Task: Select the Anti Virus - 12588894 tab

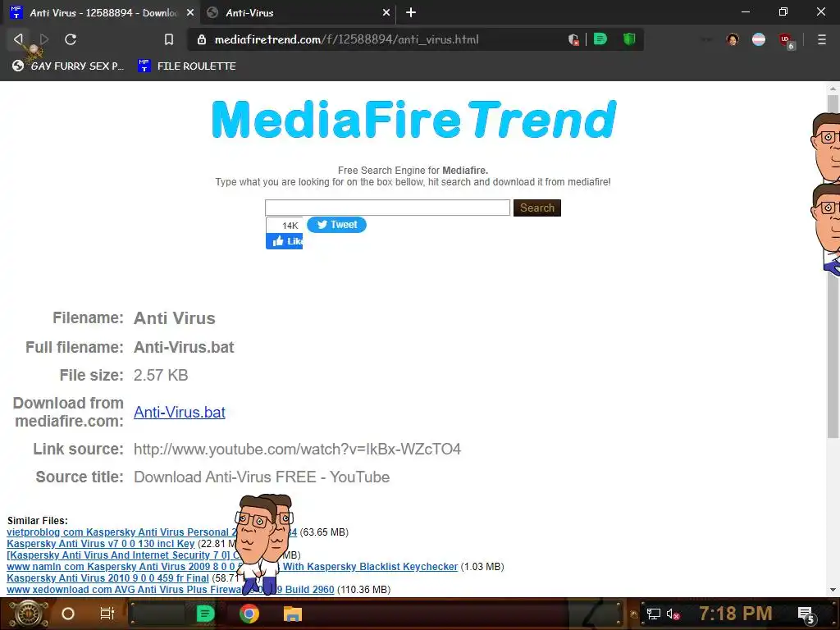Action: (x=102, y=12)
